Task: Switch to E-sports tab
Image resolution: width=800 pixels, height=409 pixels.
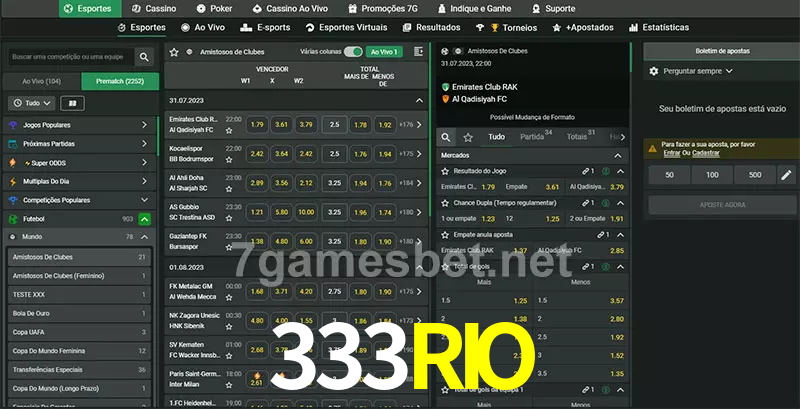Action: [x=265, y=28]
